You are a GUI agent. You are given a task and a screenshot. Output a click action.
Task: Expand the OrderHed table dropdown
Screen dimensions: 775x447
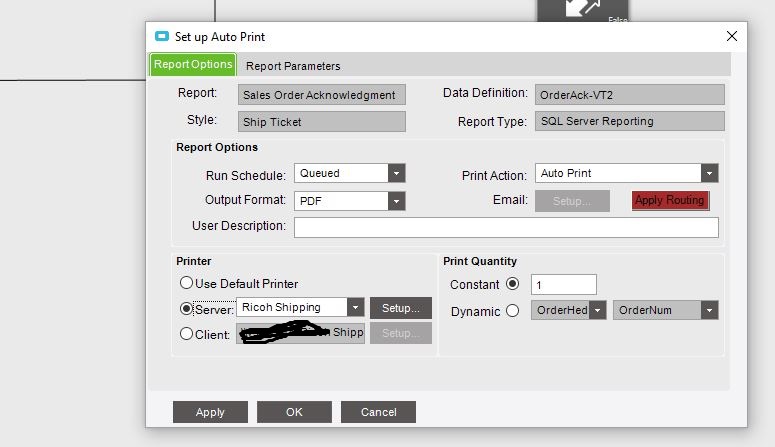point(598,311)
